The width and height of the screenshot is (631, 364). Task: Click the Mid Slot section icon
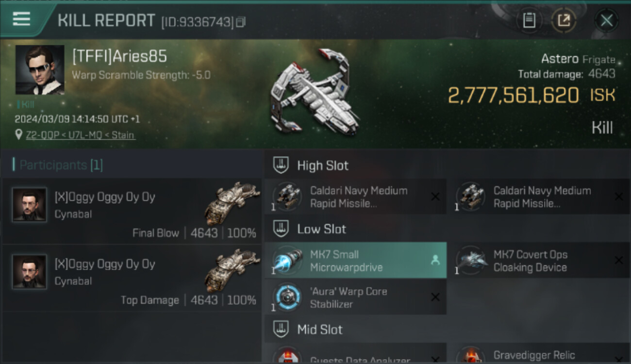click(281, 330)
